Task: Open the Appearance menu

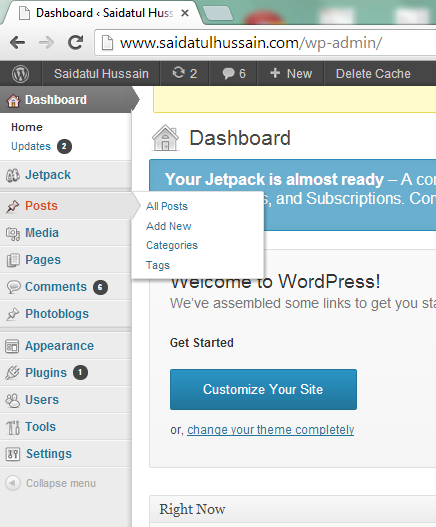Action: tap(60, 346)
